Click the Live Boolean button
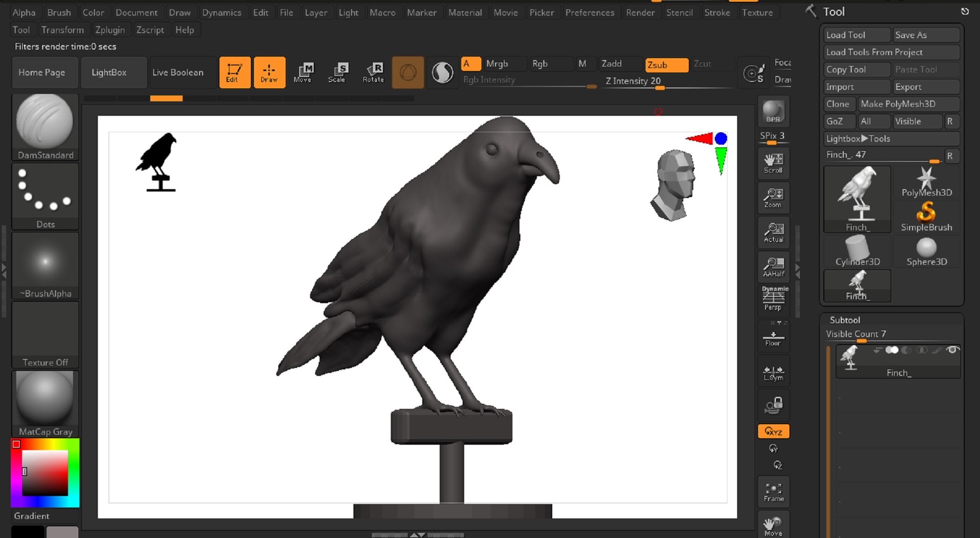980x538 pixels. coord(182,72)
